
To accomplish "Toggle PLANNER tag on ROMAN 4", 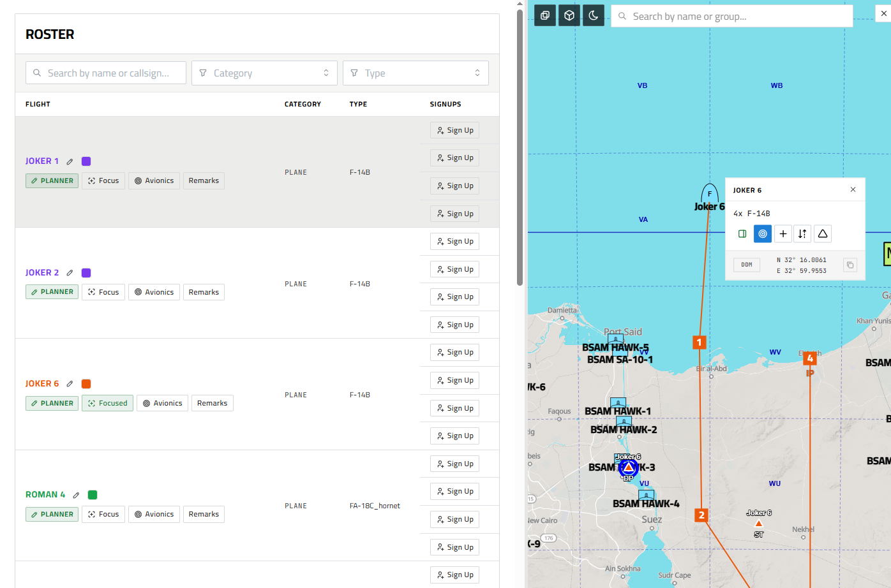I will tap(52, 514).
